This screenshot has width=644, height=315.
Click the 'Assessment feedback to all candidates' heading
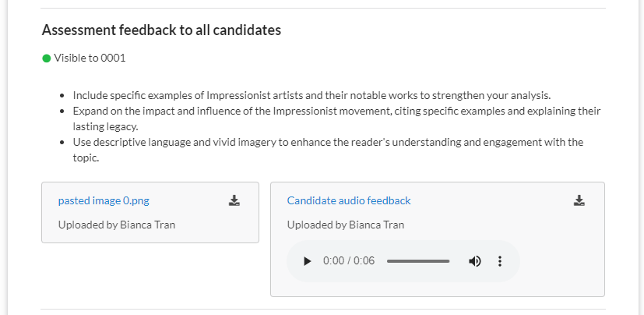(x=161, y=30)
